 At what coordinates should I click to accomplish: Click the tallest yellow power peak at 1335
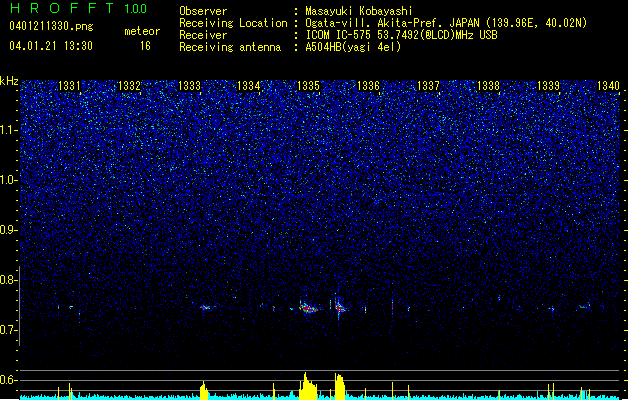(308, 386)
